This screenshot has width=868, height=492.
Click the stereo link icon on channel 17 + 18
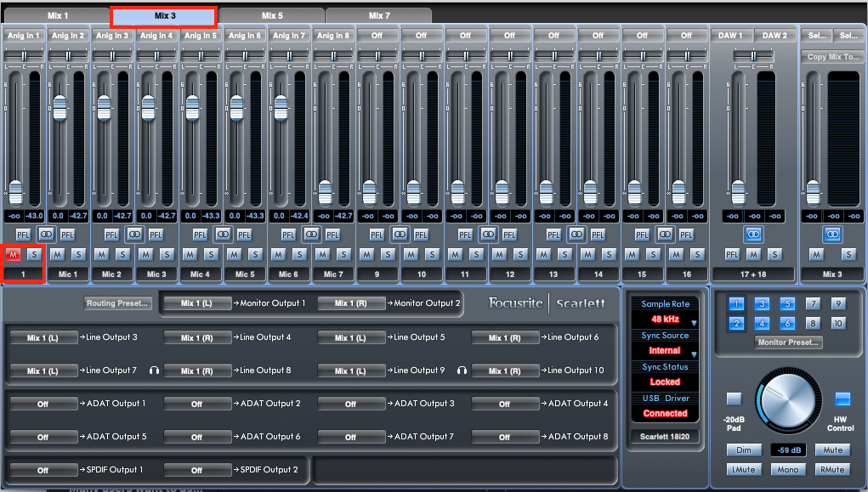752,235
